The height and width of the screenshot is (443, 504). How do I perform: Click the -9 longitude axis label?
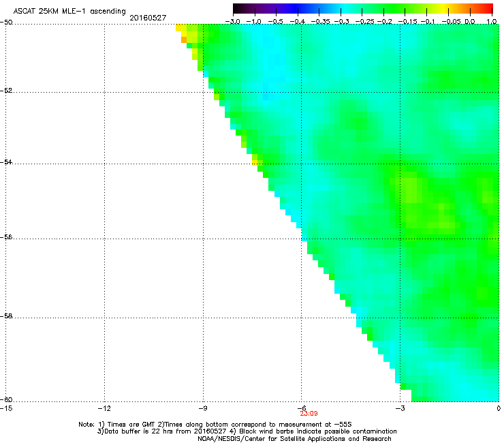click(202, 408)
